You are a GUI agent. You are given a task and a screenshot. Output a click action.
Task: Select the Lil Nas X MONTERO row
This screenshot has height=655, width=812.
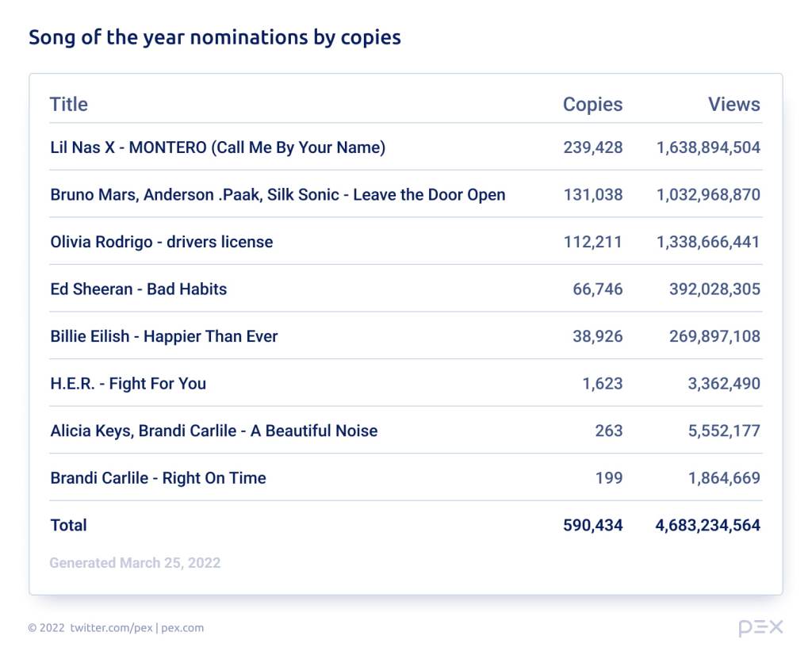point(217,147)
